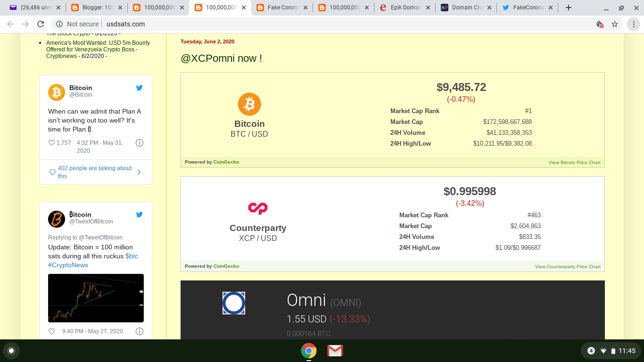Click the @TweetOfBitcoin profile avatar

tap(57, 219)
